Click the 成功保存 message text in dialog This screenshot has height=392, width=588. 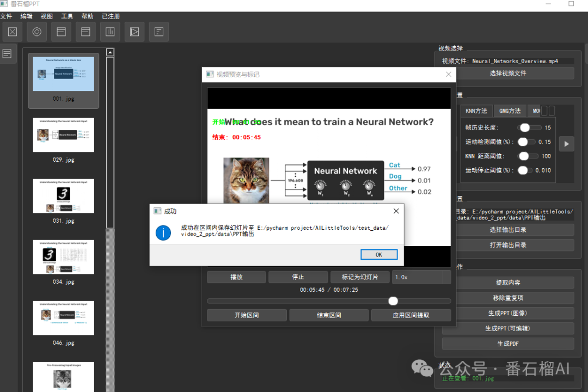pos(285,231)
